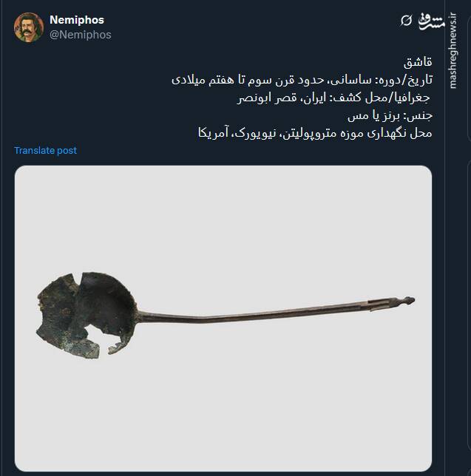Click the محل نگهداری museum line
The height and width of the screenshot is (476, 471).
tap(315, 133)
